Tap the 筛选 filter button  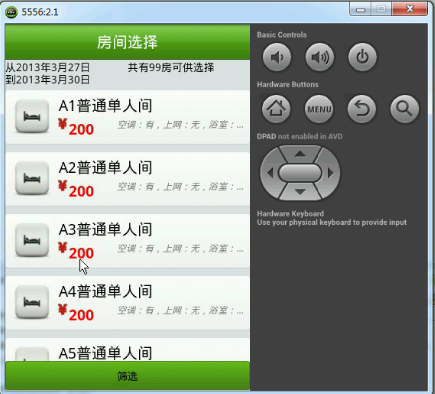tap(127, 376)
